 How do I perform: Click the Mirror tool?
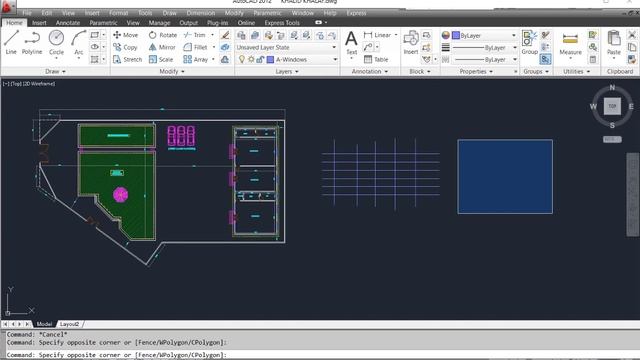pos(162,47)
